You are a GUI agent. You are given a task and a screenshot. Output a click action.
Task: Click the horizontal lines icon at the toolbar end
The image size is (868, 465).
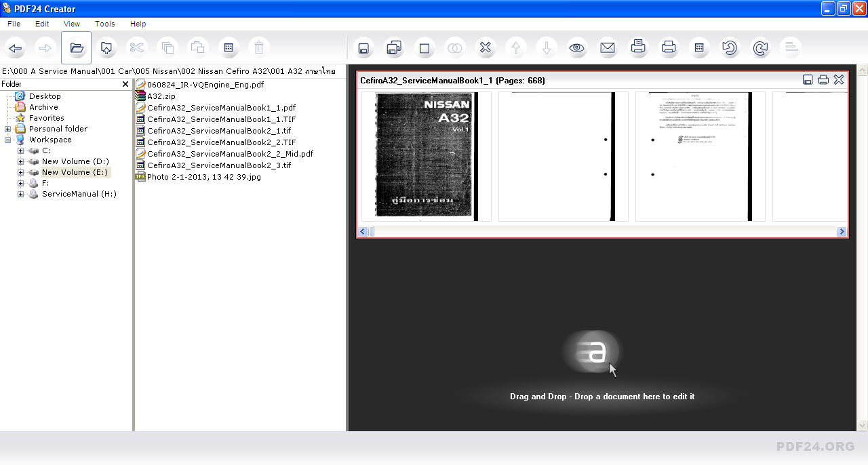(x=790, y=48)
